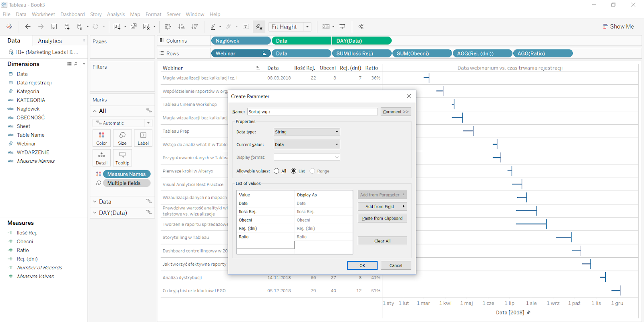Click the Sort ascending toolbar icon
This screenshot has height=322, width=644.
[182, 27]
